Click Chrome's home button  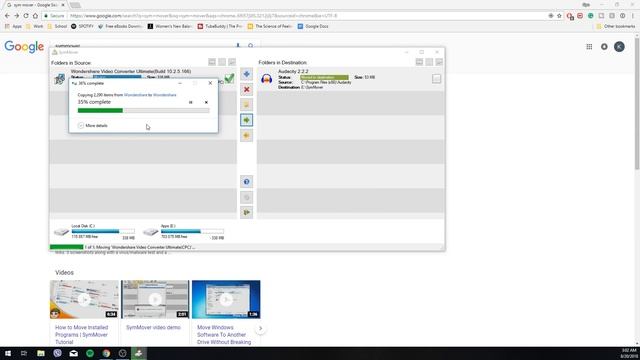35,16
